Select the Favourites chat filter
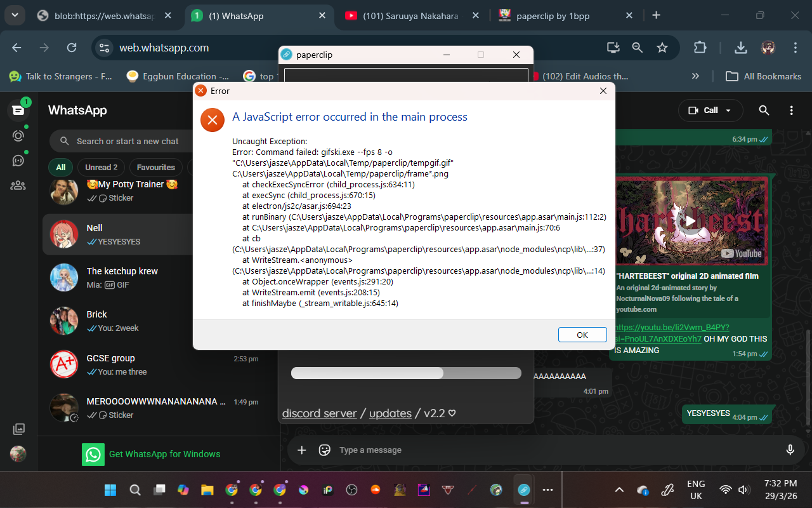This screenshot has height=508, width=812. coord(156,168)
